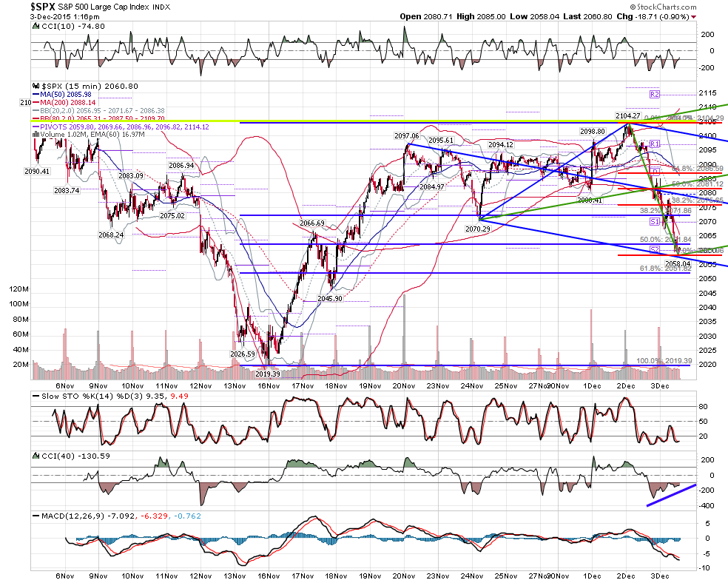The image size is (728, 580).
Task: Click the 2083.09 price label
Action: 130,176
